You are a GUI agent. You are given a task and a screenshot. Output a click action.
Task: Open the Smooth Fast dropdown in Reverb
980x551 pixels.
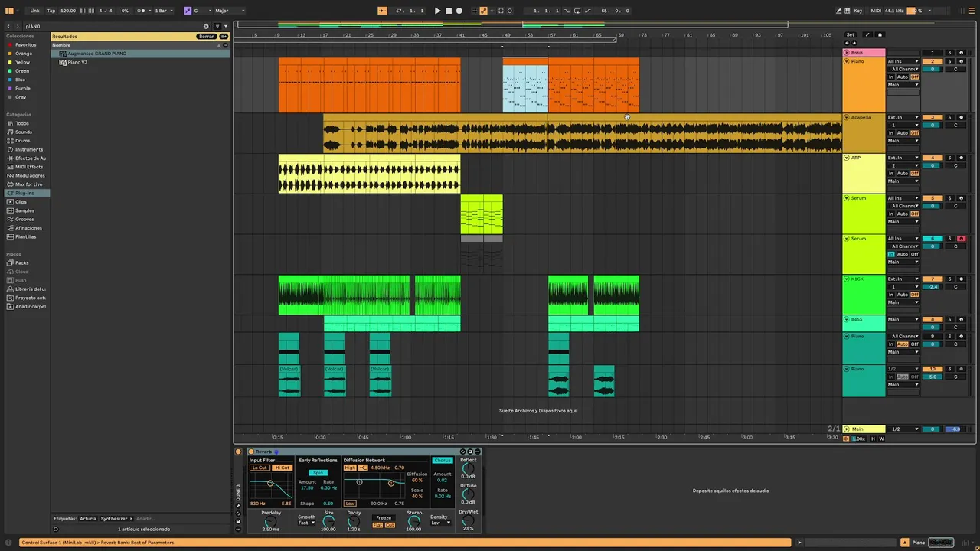point(306,523)
